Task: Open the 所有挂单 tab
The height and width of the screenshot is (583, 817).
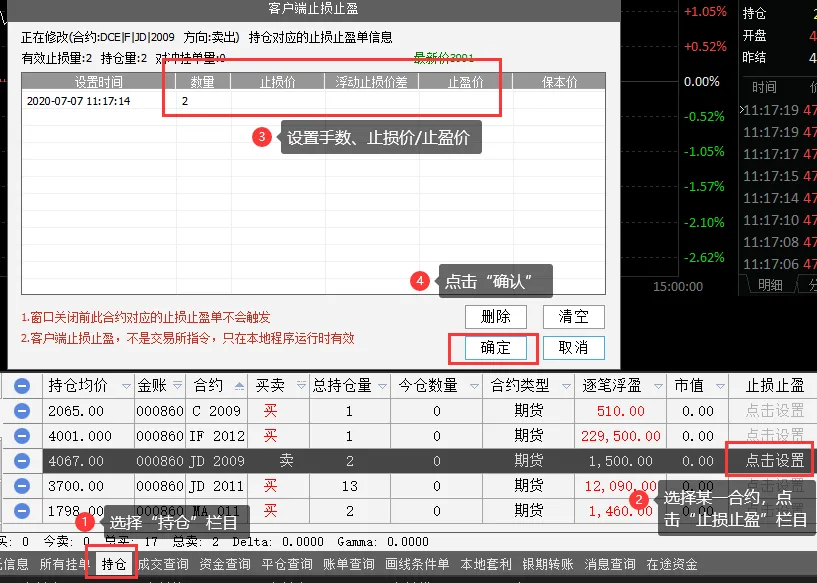Action: pyautogui.click(x=65, y=564)
